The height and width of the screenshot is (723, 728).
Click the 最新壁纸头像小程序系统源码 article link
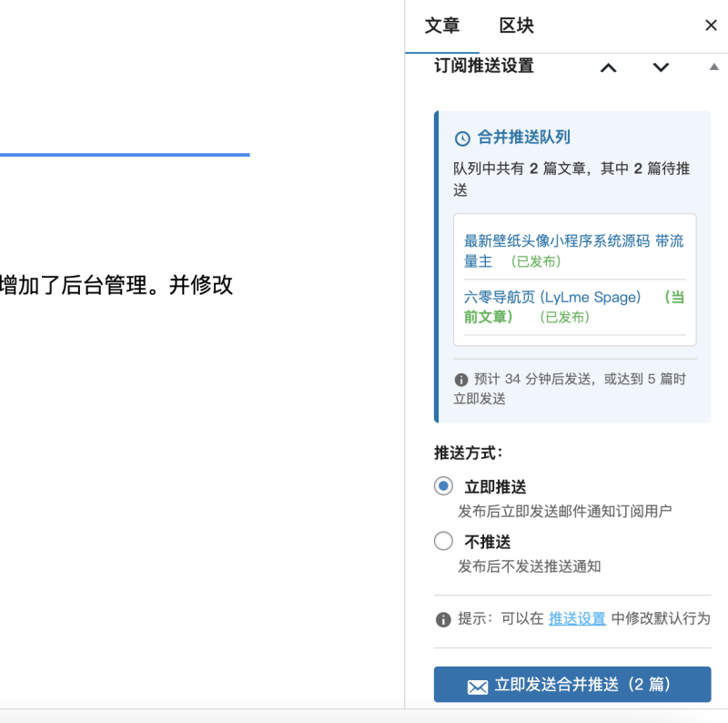[x=573, y=241]
